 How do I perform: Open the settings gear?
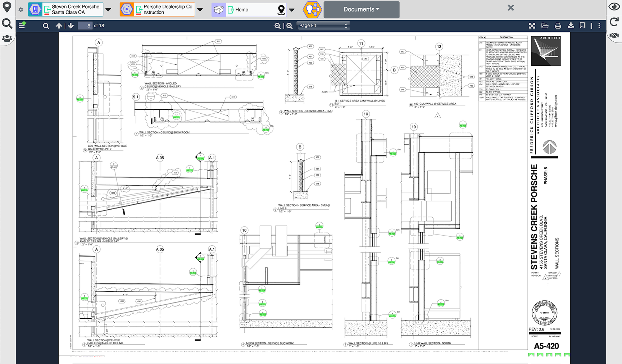(x=21, y=10)
